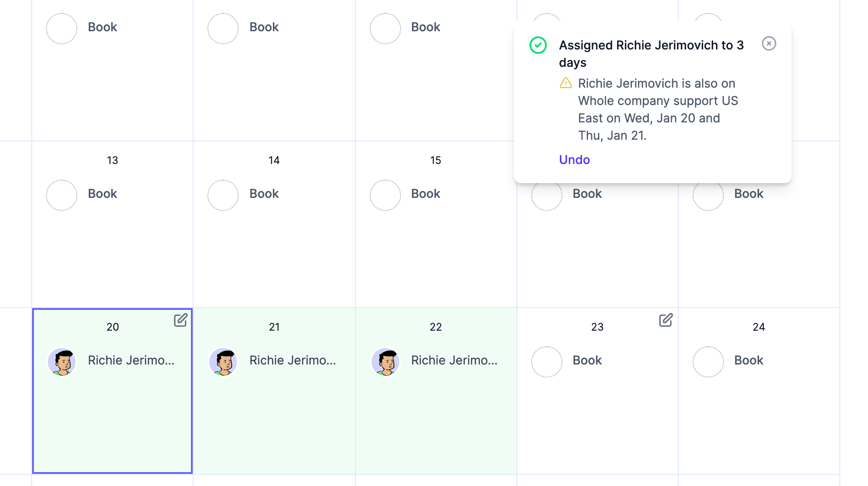Book day 13 using the empty circle
Screen dimensions: 868x486
62,195
